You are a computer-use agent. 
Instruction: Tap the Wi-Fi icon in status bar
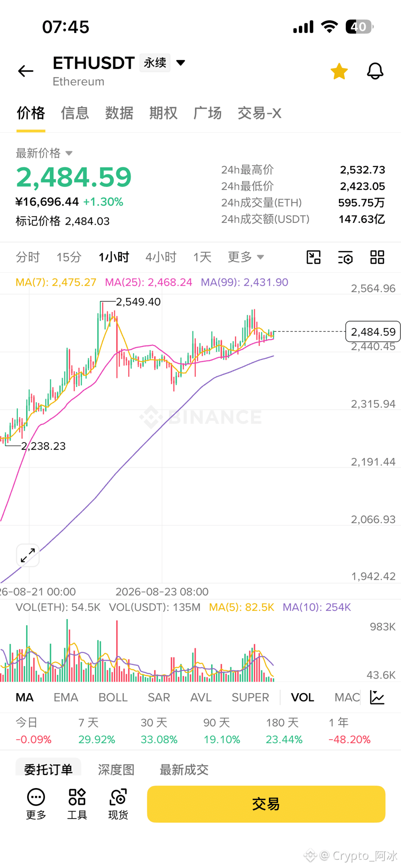pyautogui.click(x=329, y=27)
